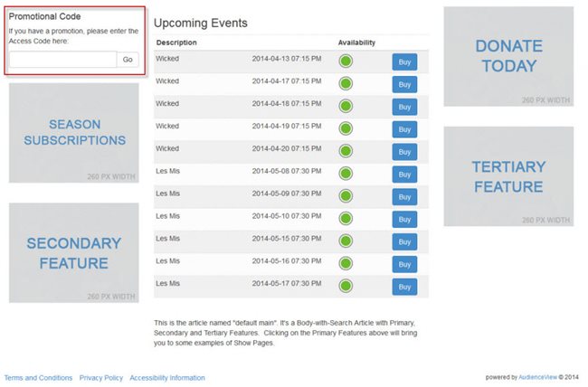Click the green availability icon for Les Mis 2014-05-08

coord(346,174)
